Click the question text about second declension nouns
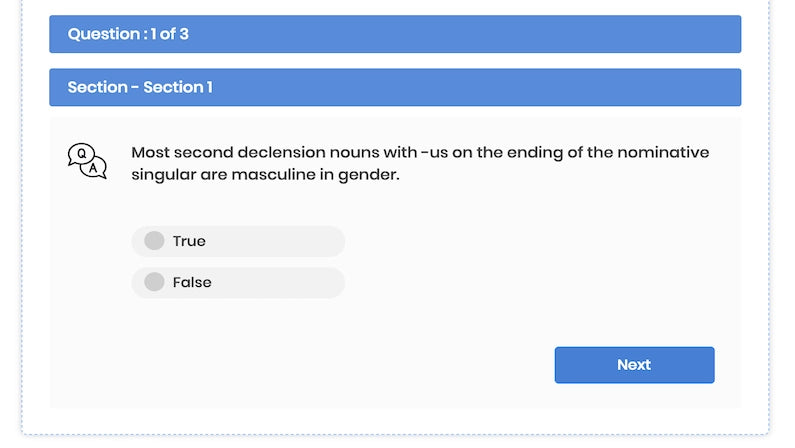 pos(420,163)
